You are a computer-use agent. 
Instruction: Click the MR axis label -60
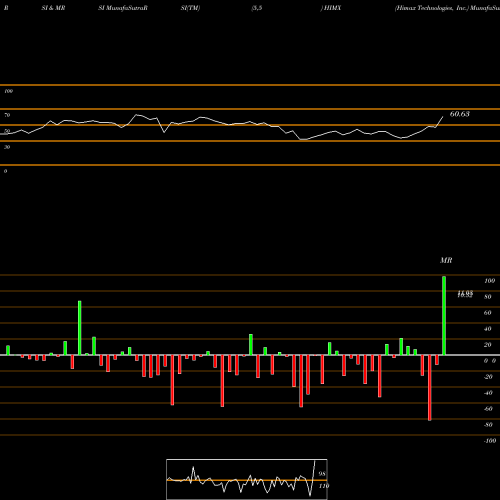point(488,409)
